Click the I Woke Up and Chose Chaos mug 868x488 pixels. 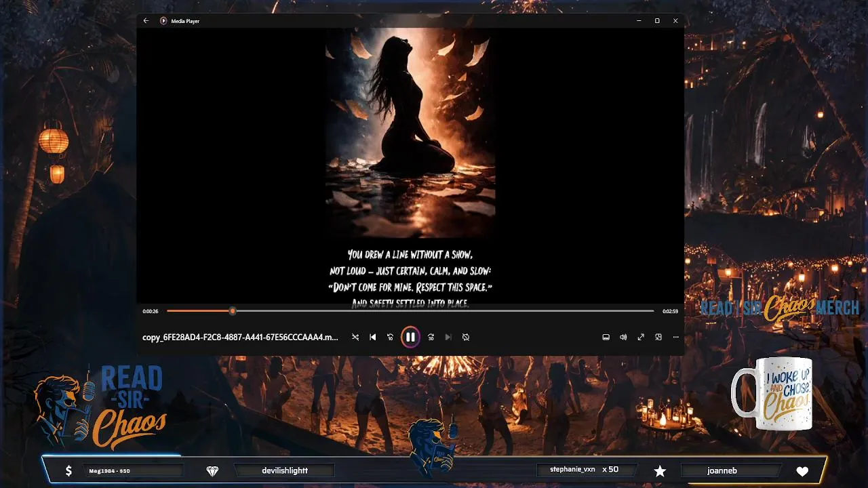coord(773,394)
